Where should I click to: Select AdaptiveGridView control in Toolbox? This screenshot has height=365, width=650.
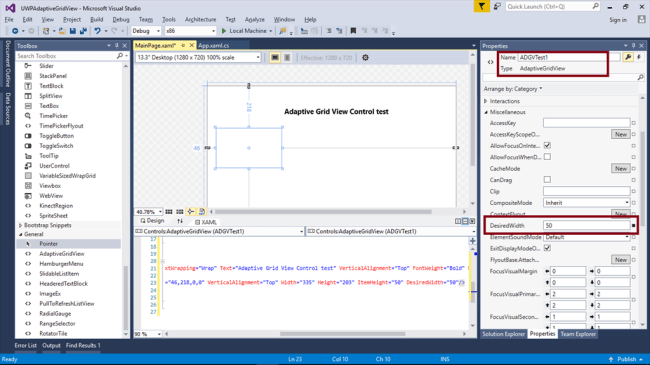click(62, 253)
